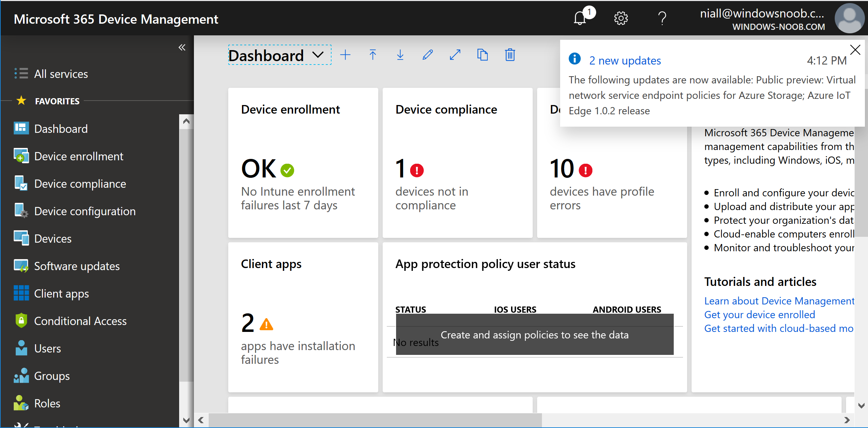The height and width of the screenshot is (428, 868).
Task: Click the horizontal scrollbar thumb
Action: 375,420
